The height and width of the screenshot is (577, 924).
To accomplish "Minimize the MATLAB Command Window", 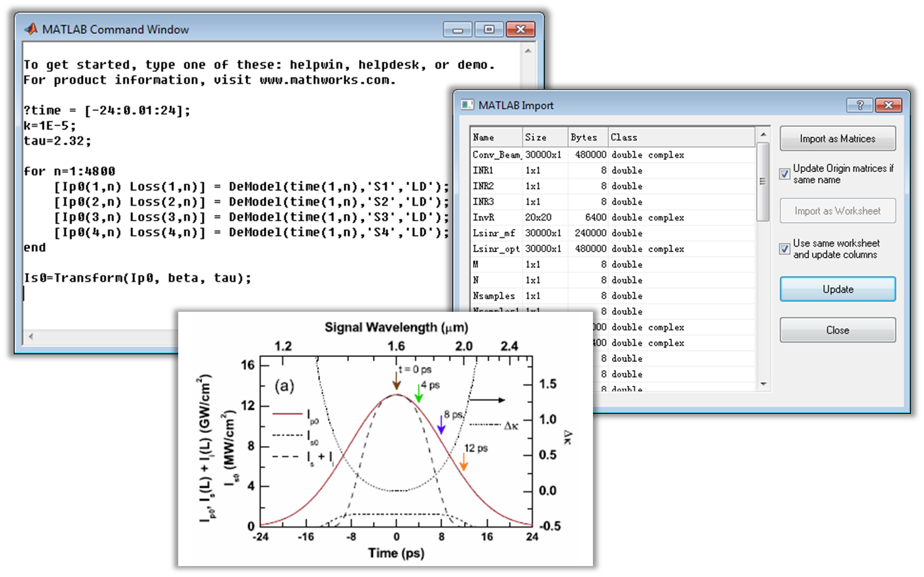I will tap(458, 29).
